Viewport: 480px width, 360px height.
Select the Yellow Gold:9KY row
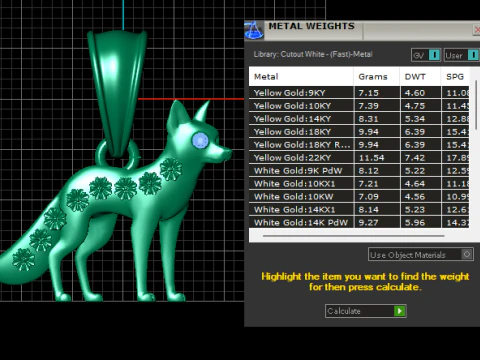point(359,93)
